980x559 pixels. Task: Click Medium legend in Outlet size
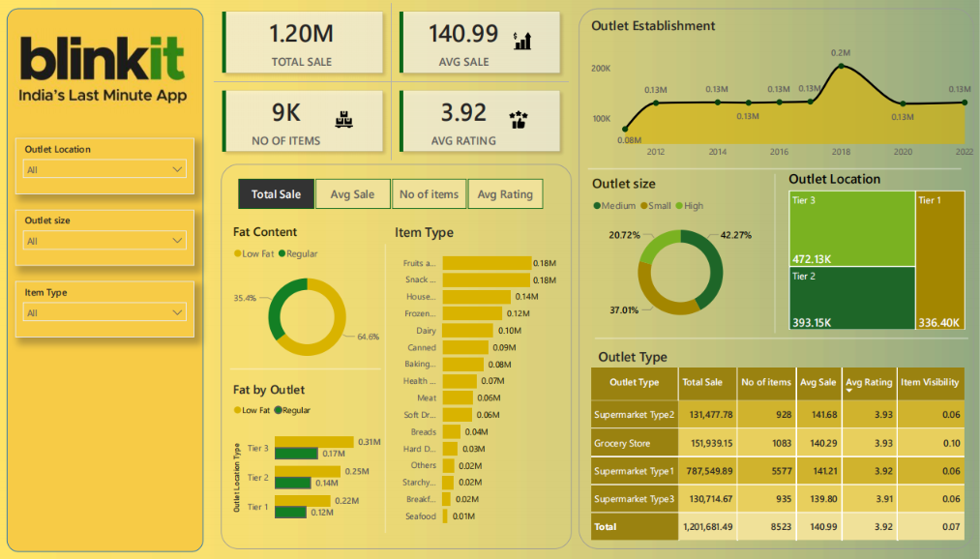tap(614, 205)
